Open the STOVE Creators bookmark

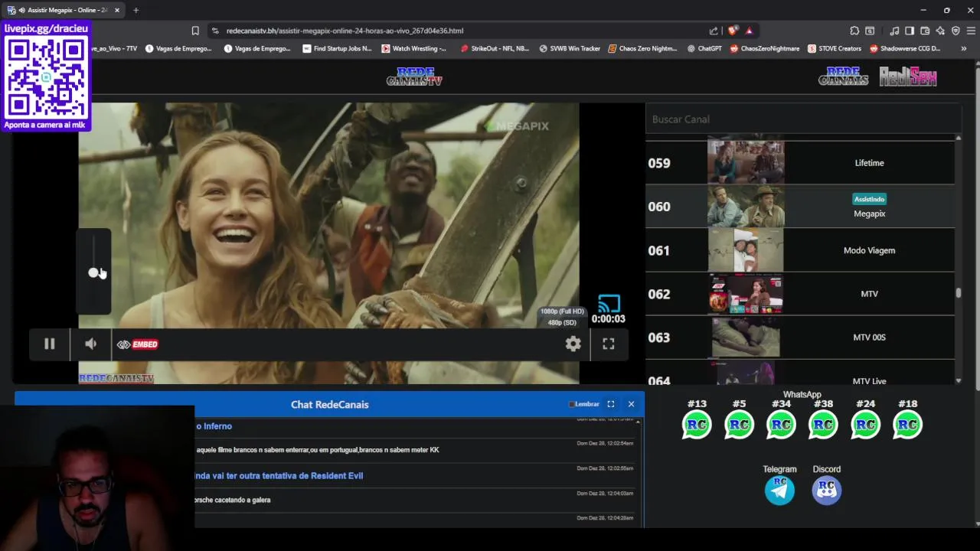point(835,48)
